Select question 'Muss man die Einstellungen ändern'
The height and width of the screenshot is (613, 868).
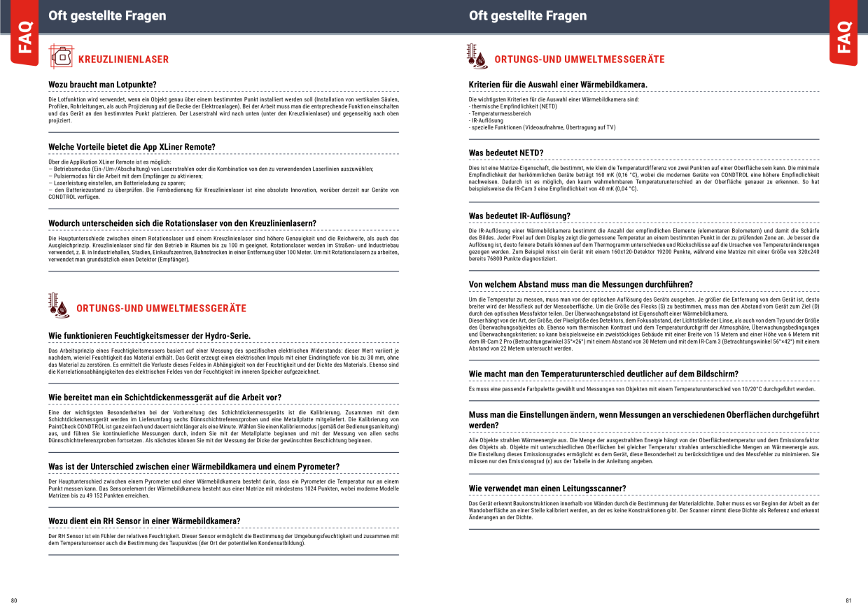tap(643, 420)
